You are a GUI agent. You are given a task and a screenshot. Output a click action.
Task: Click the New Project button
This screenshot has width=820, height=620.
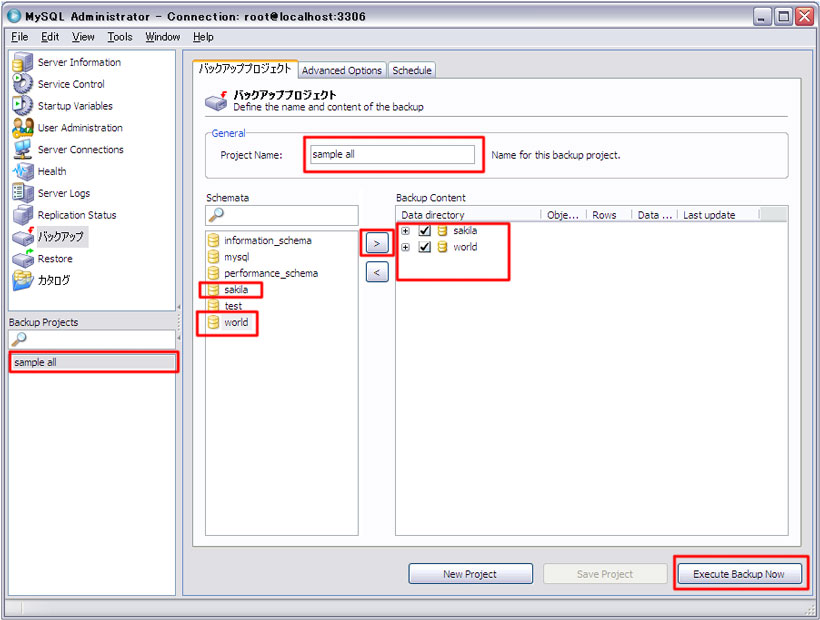(470, 573)
